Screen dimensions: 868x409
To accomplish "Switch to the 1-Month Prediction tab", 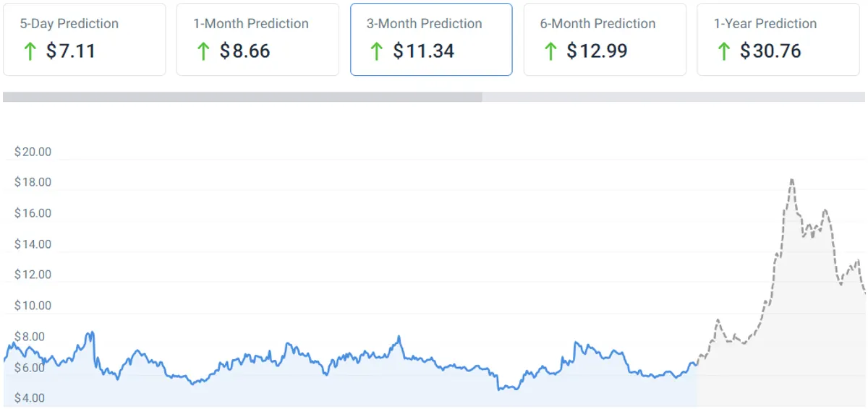I will 258,40.
